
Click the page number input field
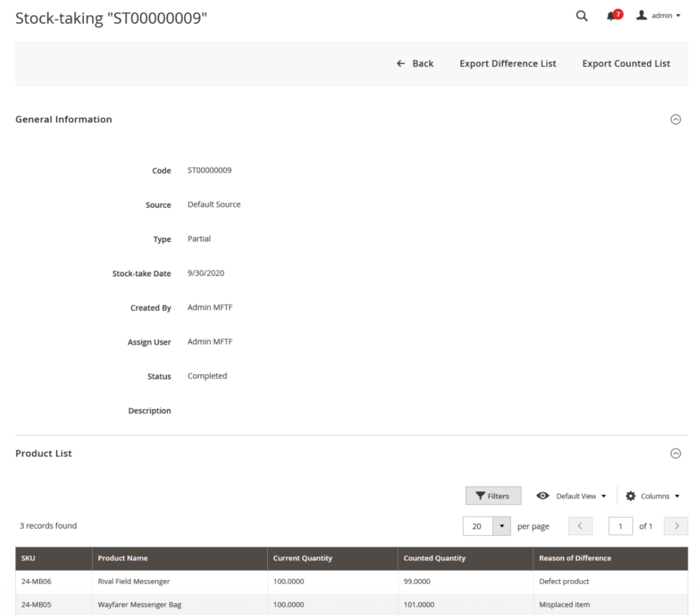620,525
